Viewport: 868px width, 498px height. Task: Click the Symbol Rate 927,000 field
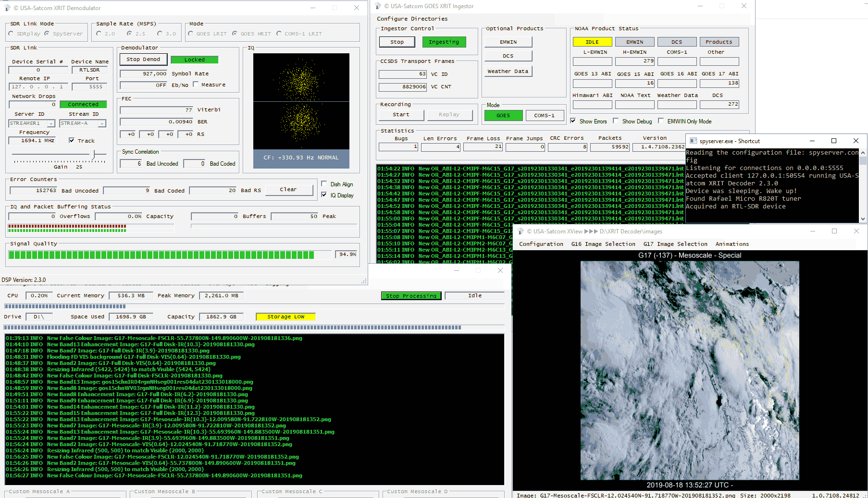click(x=144, y=73)
